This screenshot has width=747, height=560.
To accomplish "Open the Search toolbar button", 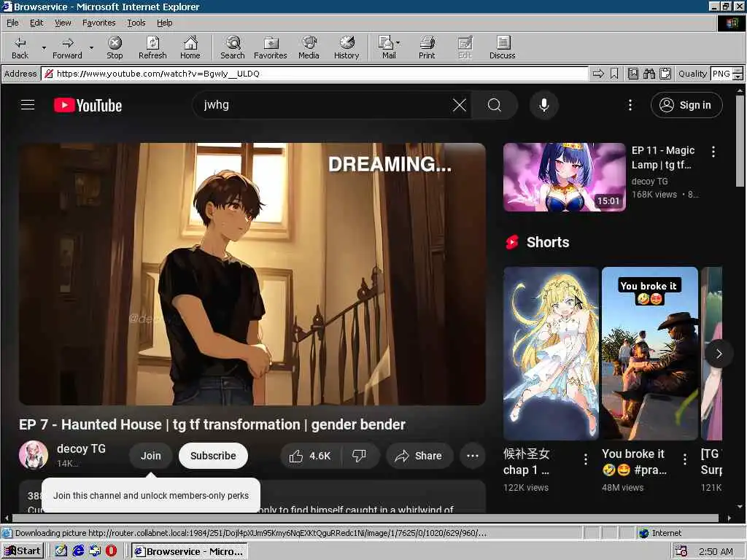I will tap(233, 47).
